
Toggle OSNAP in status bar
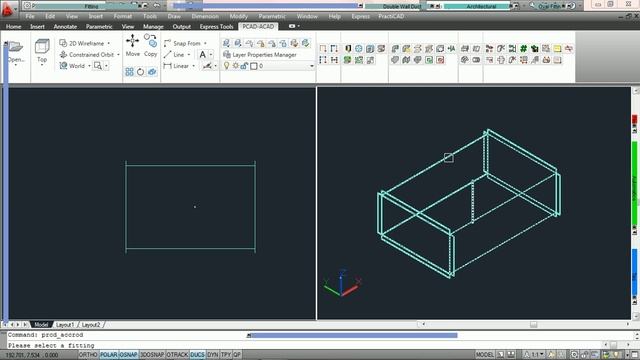pos(129,355)
